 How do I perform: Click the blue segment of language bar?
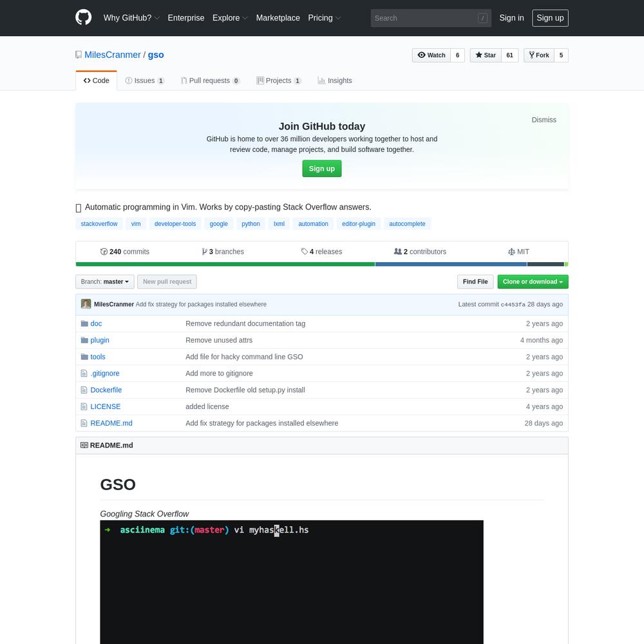coord(451,264)
